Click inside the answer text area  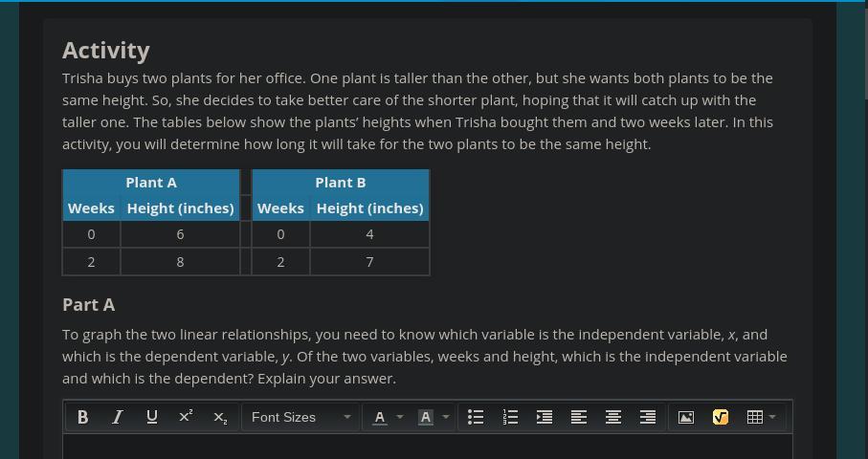[x=428, y=447]
